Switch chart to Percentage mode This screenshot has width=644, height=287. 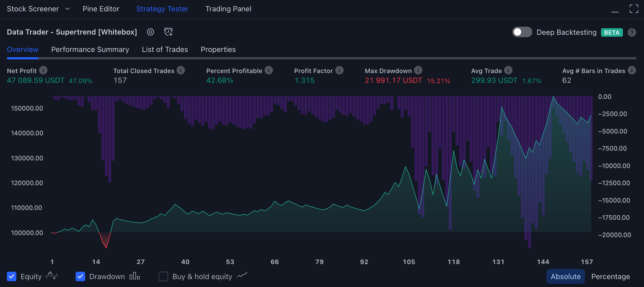coord(611,276)
